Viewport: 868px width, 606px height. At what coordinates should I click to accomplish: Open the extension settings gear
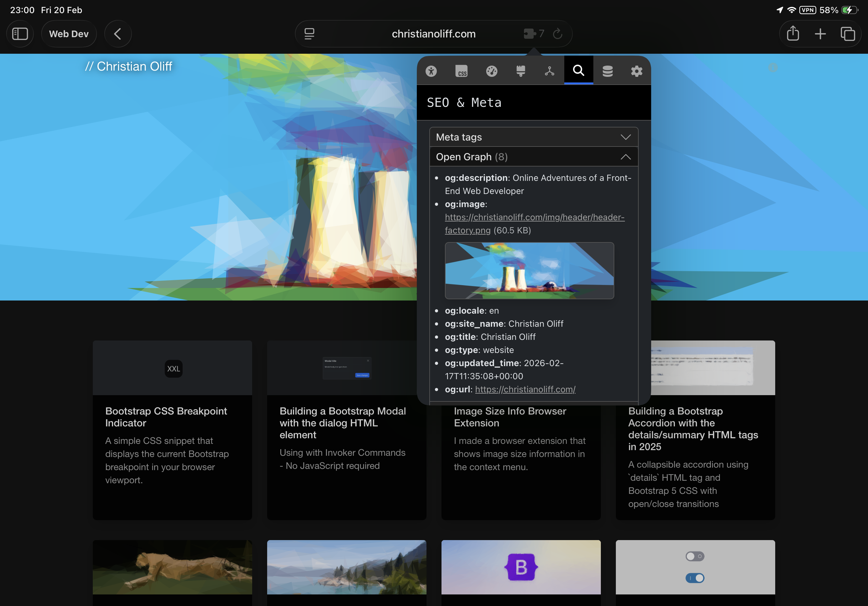click(637, 71)
